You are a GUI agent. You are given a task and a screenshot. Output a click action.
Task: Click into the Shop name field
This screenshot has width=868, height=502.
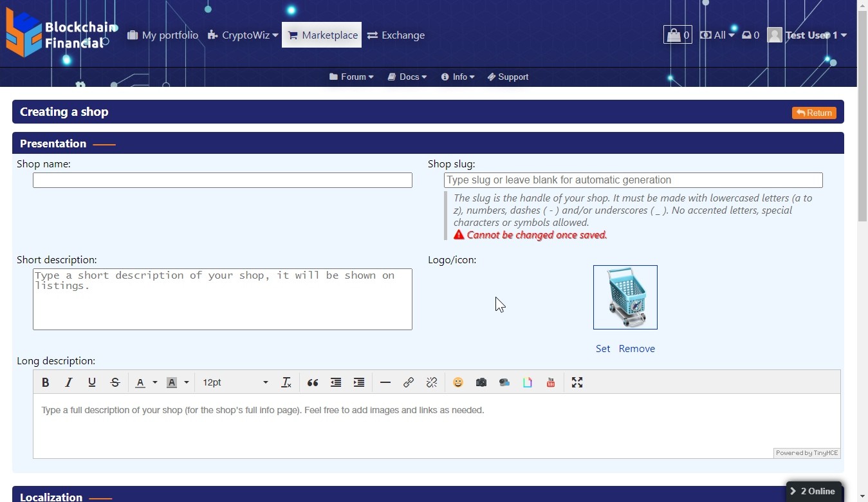pyautogui.click(x=223, y=180)
